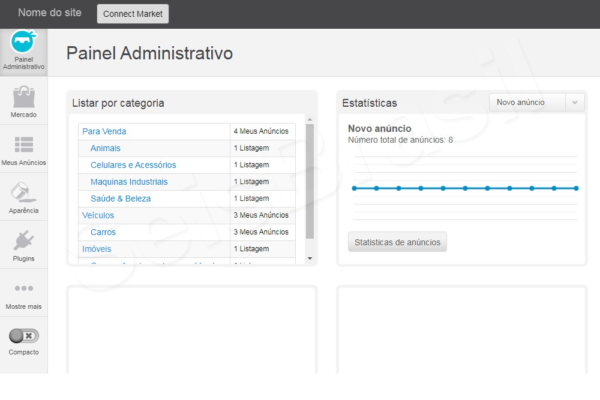This screenshot has width=600, height=400.
Task: Toggle the Compacto sidebar switch
Action: coord(23,335)
